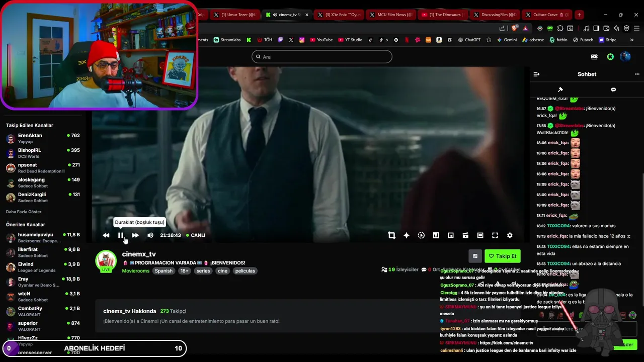Open the cinemx_tv channel name link
Viewport: 644px width, 362px height.
click(x=139, y=254)
